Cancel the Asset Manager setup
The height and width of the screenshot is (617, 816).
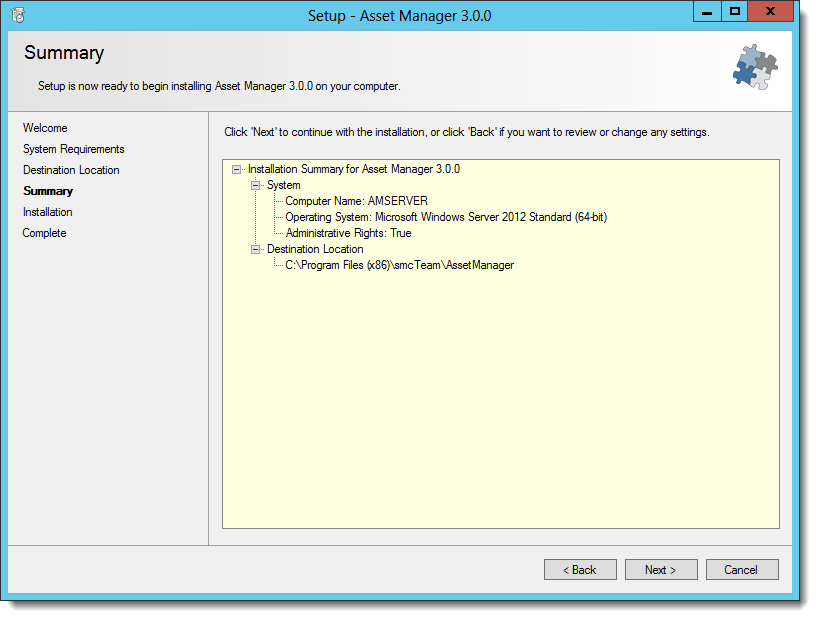coord(742,570)
